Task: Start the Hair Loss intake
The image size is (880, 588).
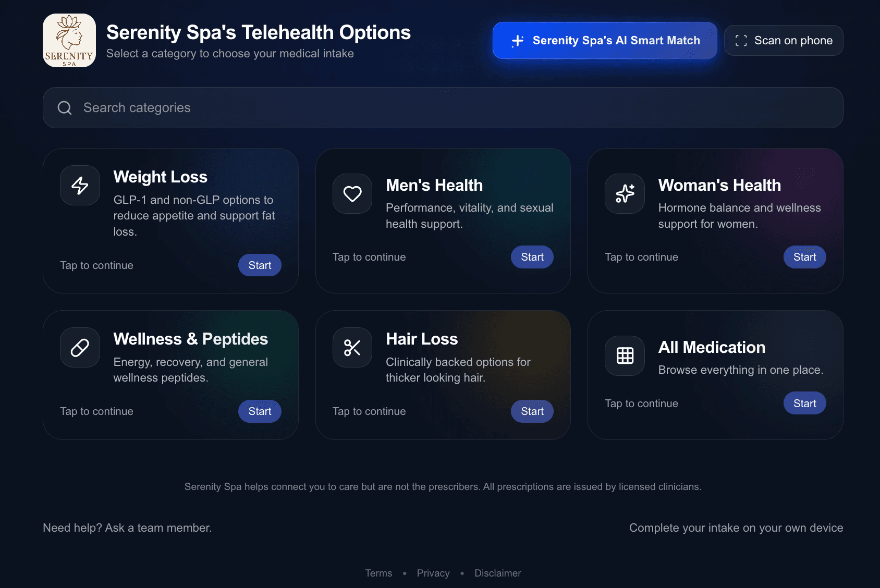Action: pyautogui.click(x=532, y=411)
